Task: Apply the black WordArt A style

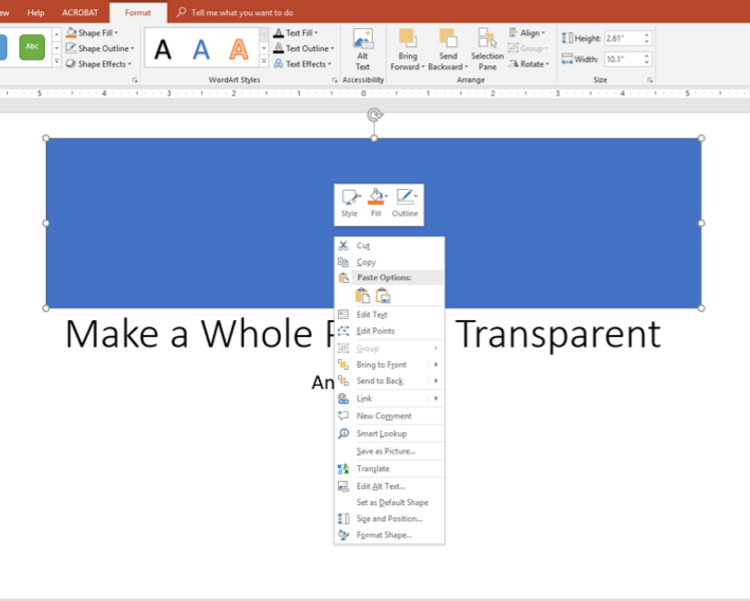Action: [x=163, y=49]
